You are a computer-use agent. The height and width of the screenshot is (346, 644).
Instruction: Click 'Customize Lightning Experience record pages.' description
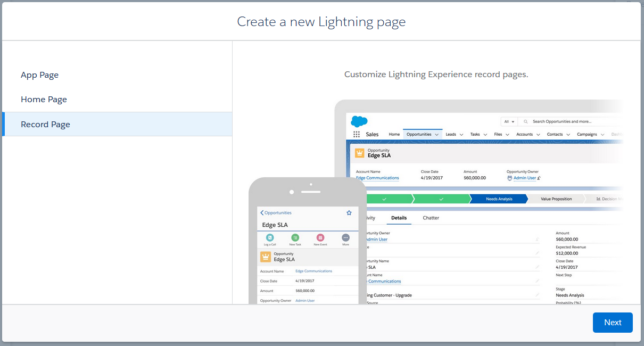point(436,75)
